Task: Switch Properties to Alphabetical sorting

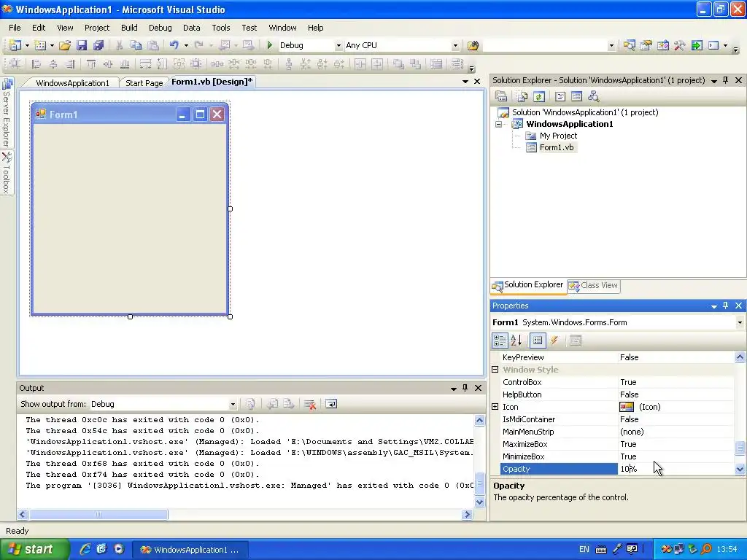Action: tap(516, 341)
